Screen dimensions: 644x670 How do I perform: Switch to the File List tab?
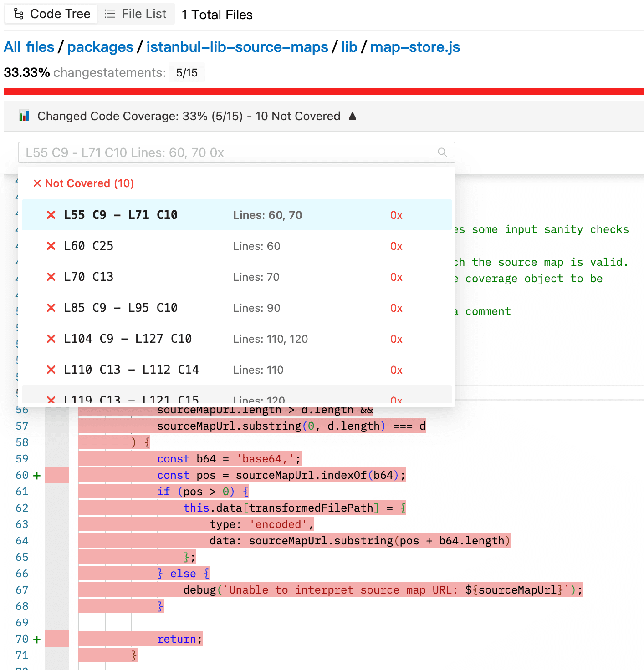pos(136,14)
